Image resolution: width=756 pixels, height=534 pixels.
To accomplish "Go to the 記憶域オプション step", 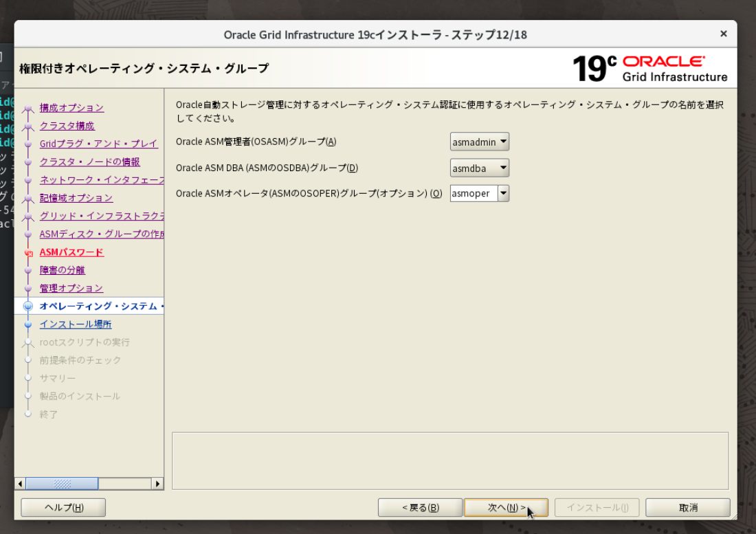I will coord(76,198).
